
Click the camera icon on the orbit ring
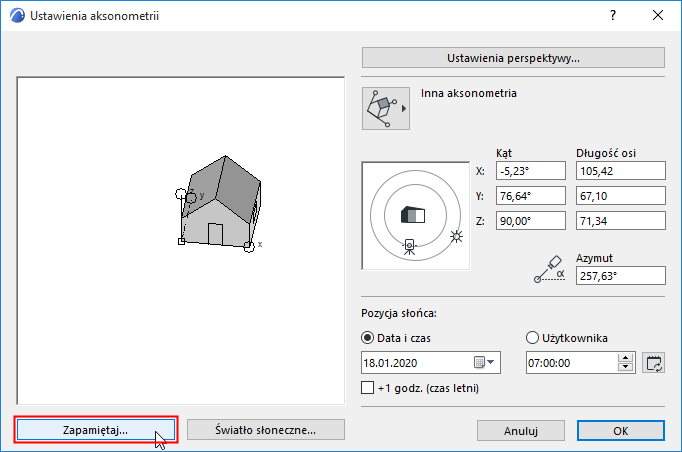click(x=409, y=247)
